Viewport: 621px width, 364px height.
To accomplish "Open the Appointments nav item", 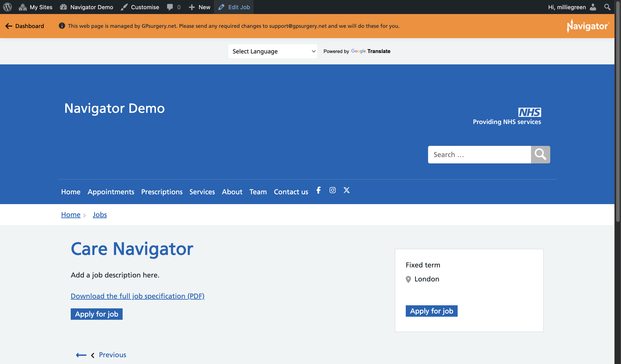I will [111, 192].
